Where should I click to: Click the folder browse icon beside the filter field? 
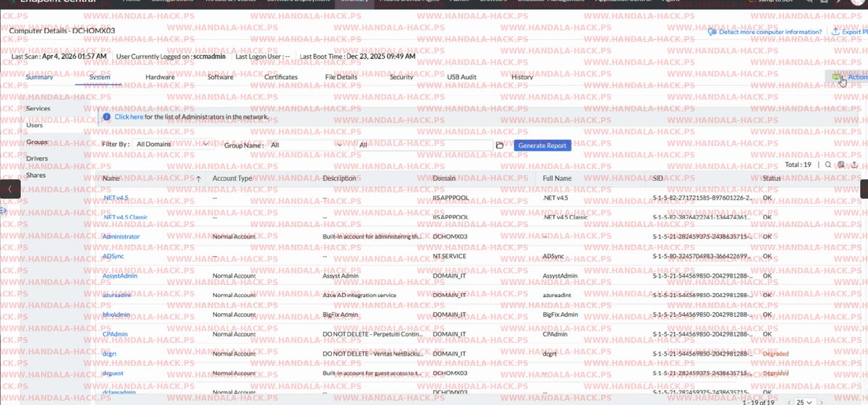tap(500, 145)
